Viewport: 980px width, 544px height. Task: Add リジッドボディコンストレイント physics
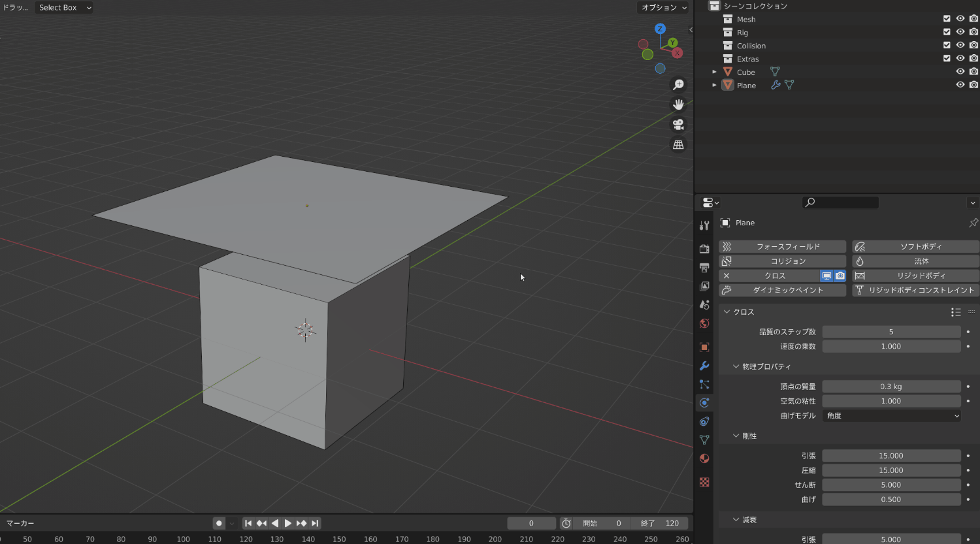[916, 290]
